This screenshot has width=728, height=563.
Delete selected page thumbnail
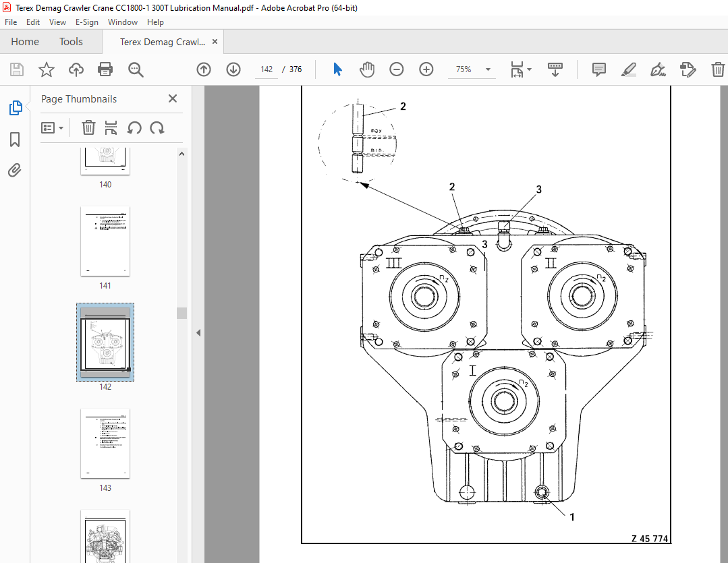[x=88, y=127]
